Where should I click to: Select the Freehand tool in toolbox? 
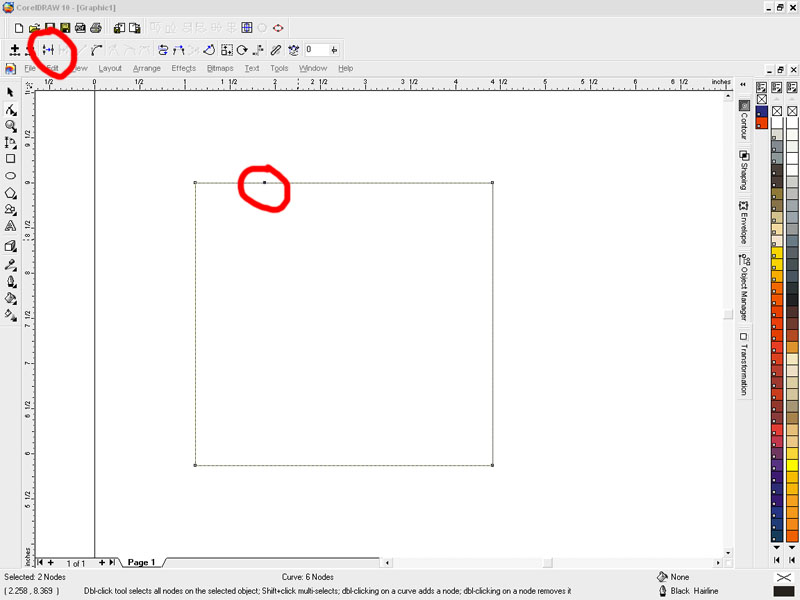coord(10,142)
